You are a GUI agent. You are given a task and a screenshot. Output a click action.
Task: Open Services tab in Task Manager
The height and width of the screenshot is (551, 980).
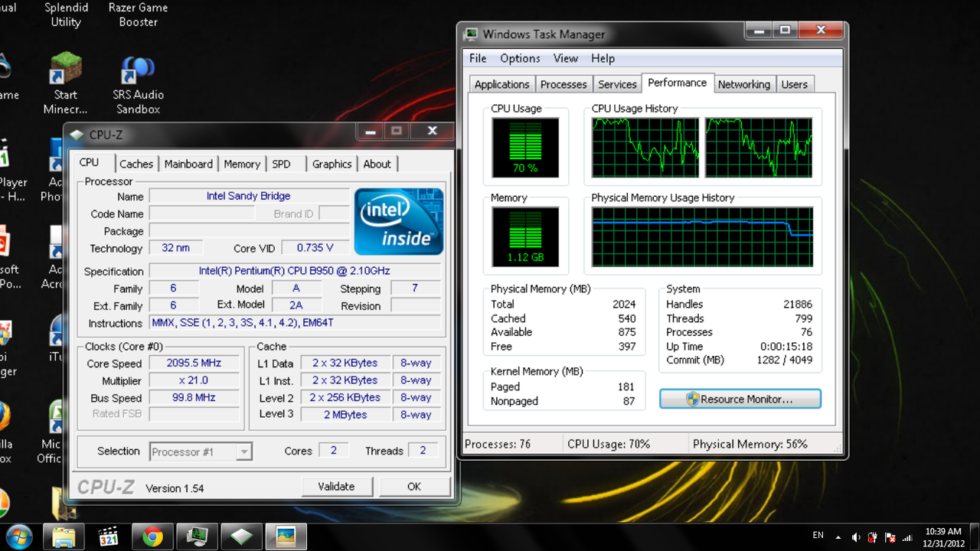pos(617,84)
